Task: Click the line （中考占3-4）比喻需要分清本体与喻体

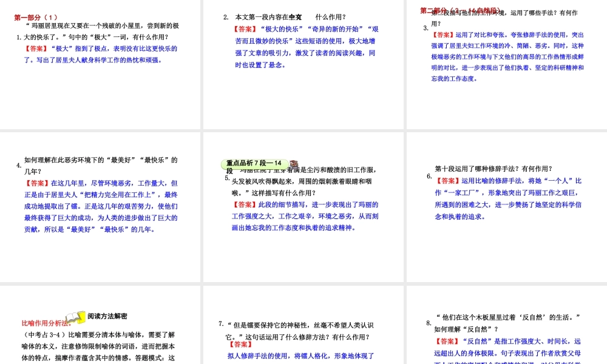Action: pyautogui.click(x=98, y=335)
